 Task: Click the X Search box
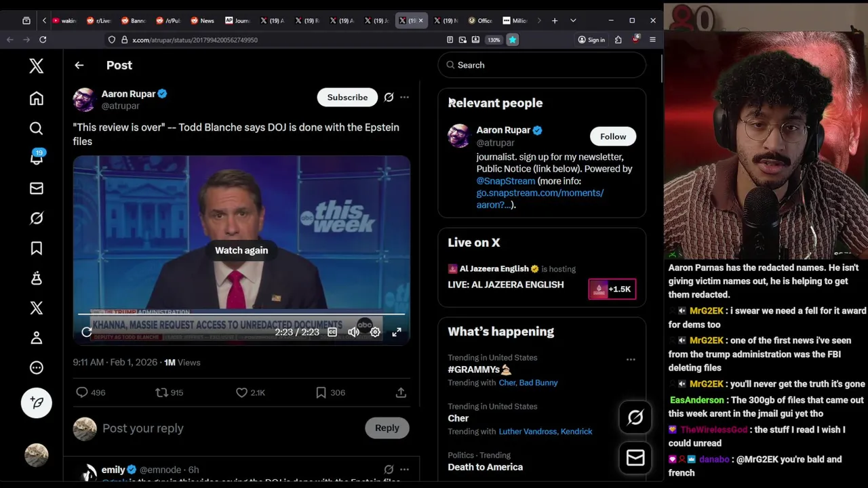point(542,65)
